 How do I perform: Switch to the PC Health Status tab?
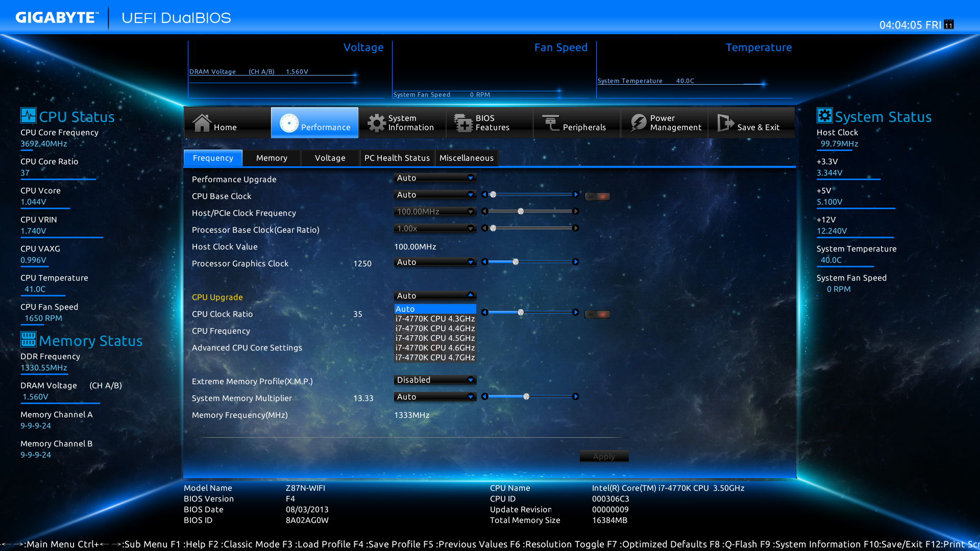click(x=397, y=158)
